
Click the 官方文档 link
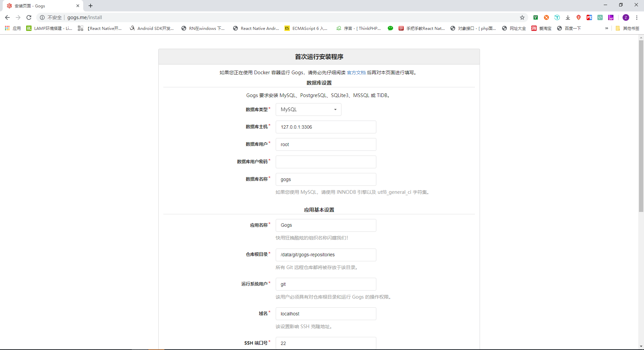[356, 73]
